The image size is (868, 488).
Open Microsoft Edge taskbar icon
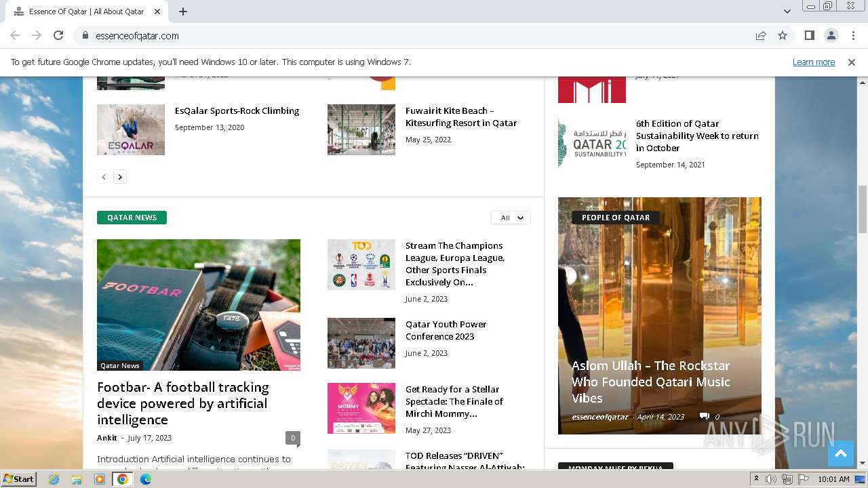[146, 479]
